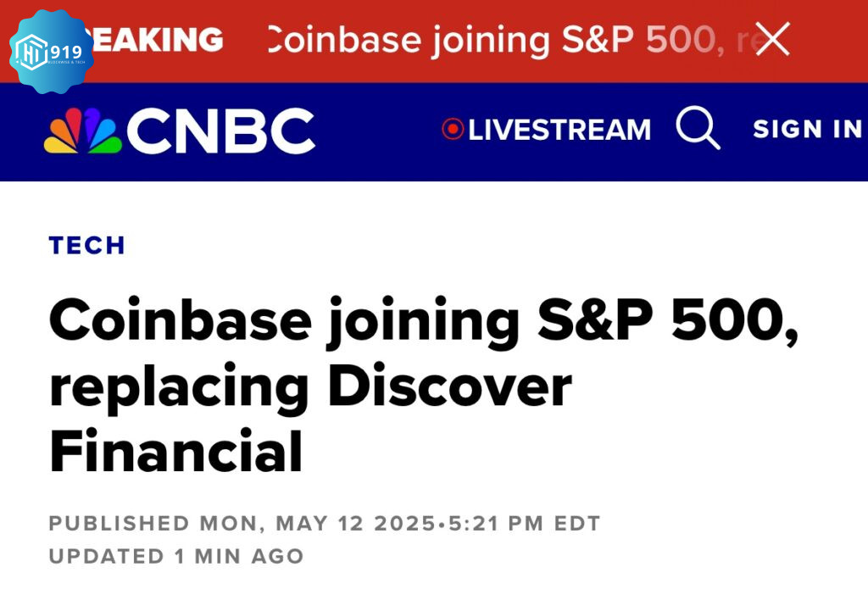
Task: Click the word Discover in the headline
Action: pyautogui.click(x=449, y=386)
